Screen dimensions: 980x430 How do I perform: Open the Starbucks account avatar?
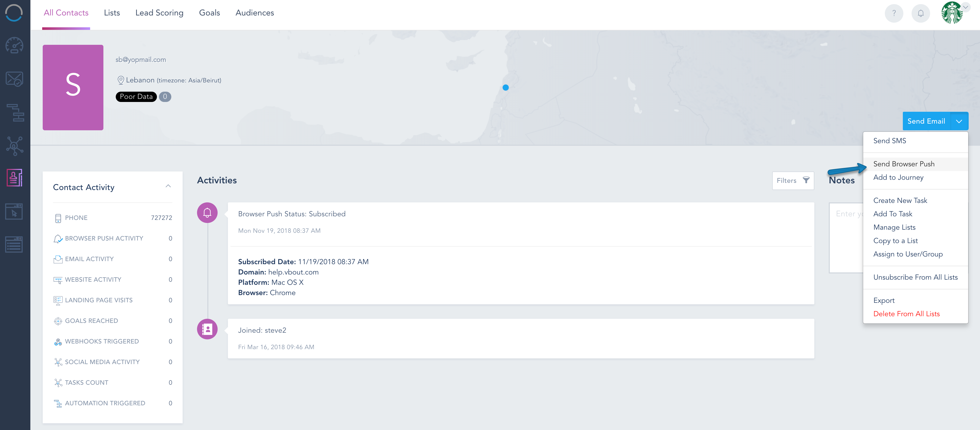tap(952, 13)
